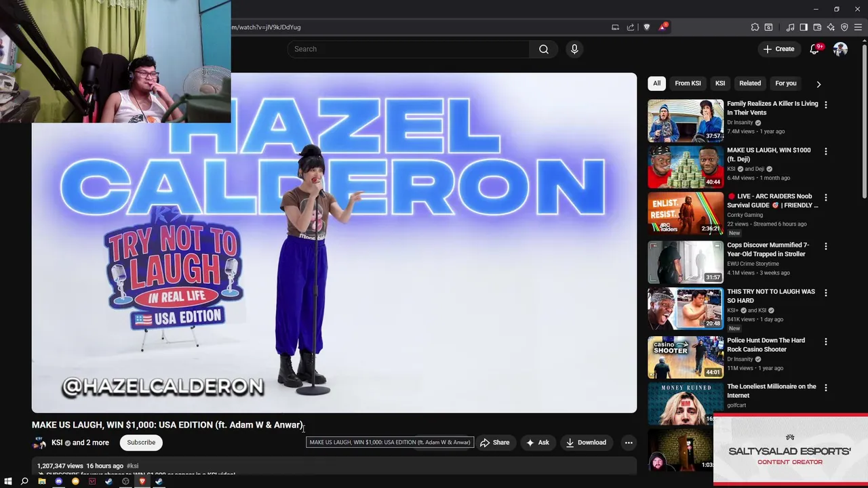Toggle the browser sidebar panel icon
The height and width of the screenshot is (488, 868).
[x=804, y=27]
